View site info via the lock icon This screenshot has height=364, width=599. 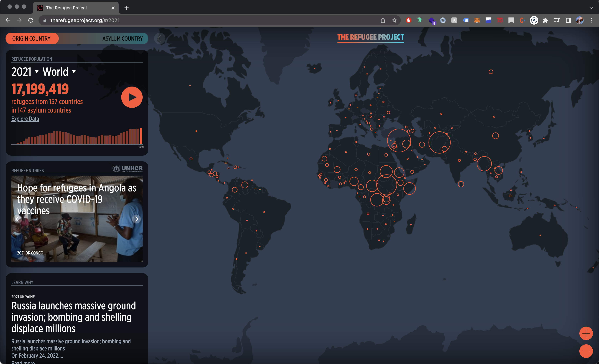(45, 21)
